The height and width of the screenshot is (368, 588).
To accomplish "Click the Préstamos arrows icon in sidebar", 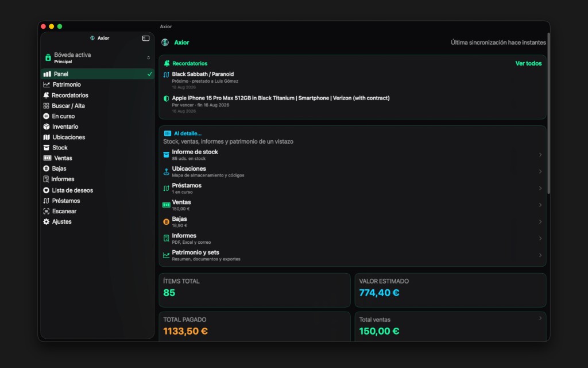I will 46,201.
